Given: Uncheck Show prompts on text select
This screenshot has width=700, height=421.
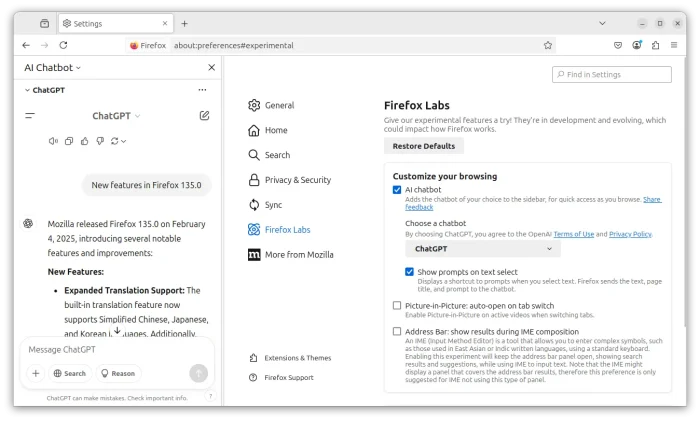Looking at the screenshot, I should (409, 272).
